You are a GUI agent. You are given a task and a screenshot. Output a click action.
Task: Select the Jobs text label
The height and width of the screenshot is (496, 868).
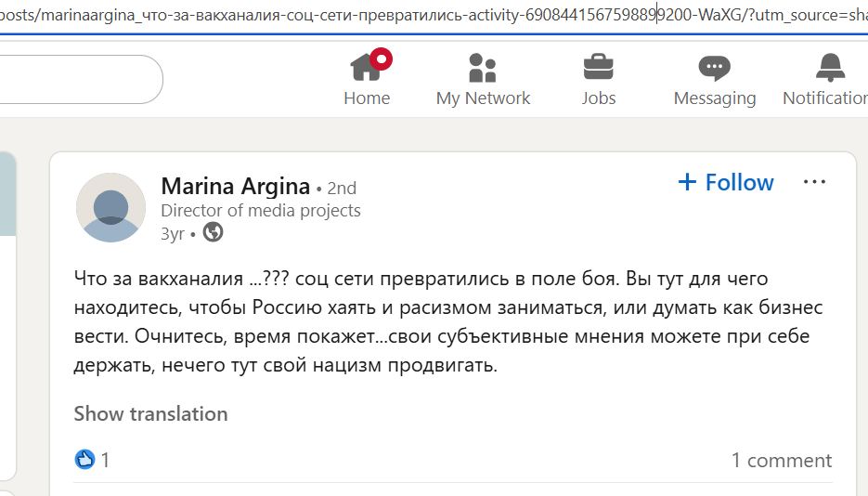pos(598,98)
